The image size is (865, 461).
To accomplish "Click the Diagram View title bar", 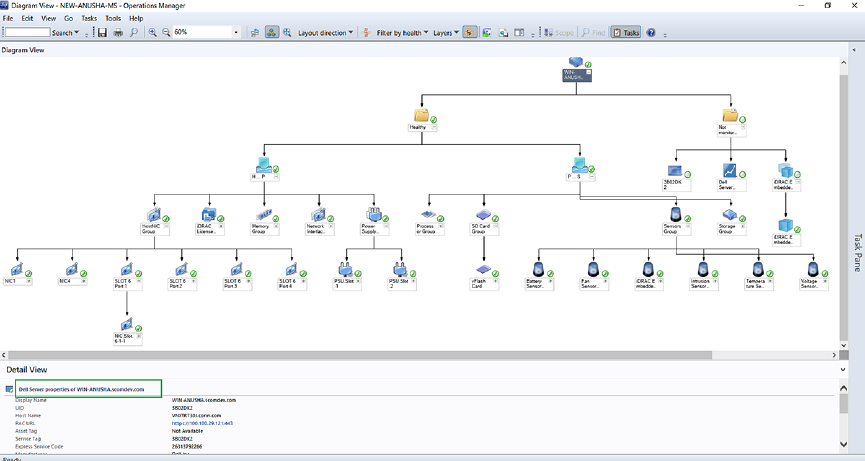I will coord(424,50).
